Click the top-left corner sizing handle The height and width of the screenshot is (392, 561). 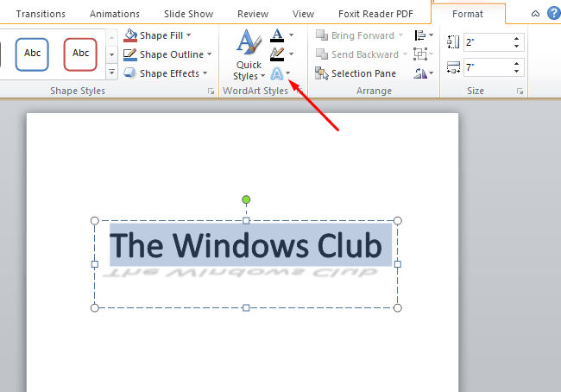94,220
